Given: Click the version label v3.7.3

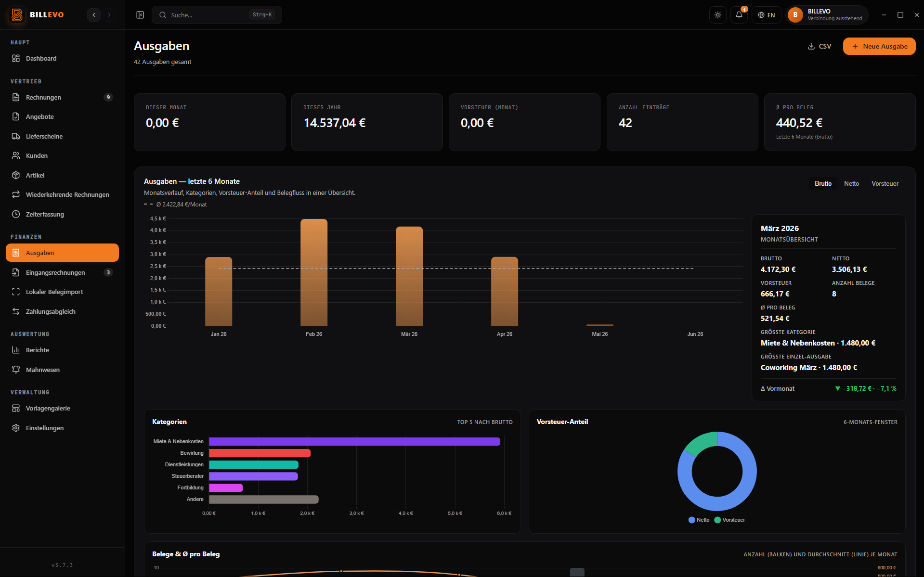Looking at the screenshot, I should (62, 565).
